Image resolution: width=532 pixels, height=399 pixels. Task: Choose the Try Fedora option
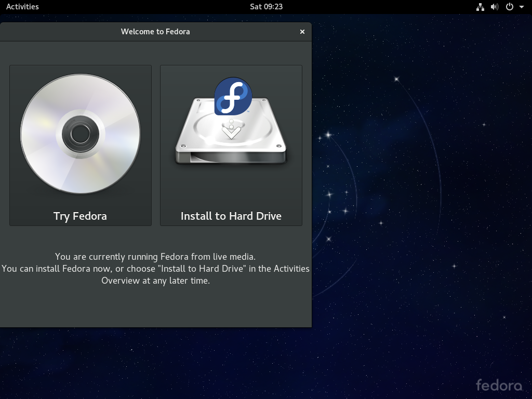pos(81,145)
